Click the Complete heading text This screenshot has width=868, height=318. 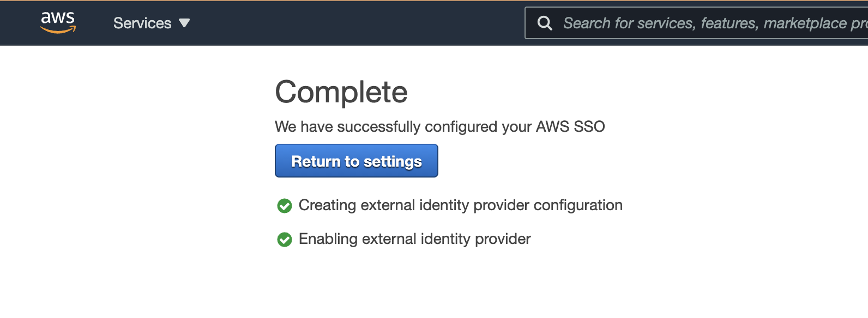(341, 91)
